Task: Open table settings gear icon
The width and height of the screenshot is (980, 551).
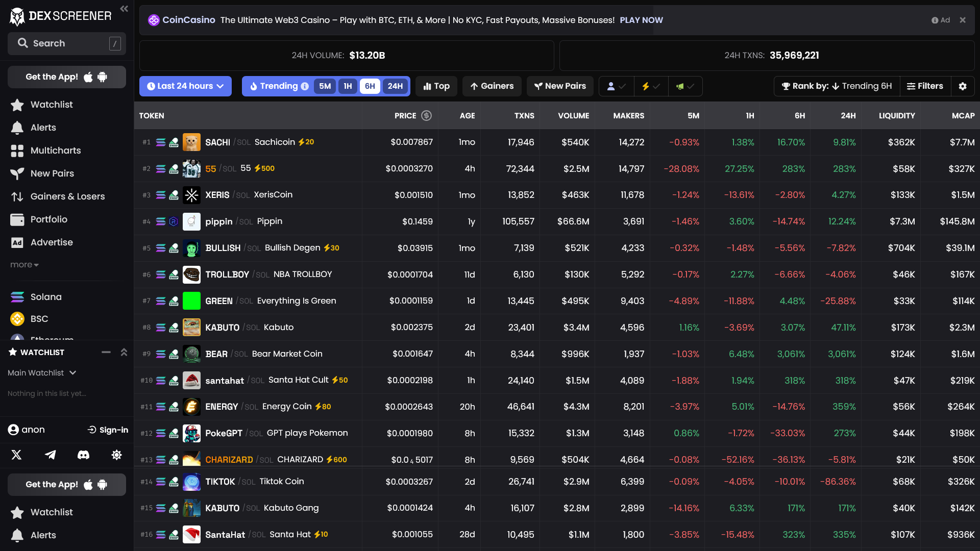Action: (x=963, y=86)
